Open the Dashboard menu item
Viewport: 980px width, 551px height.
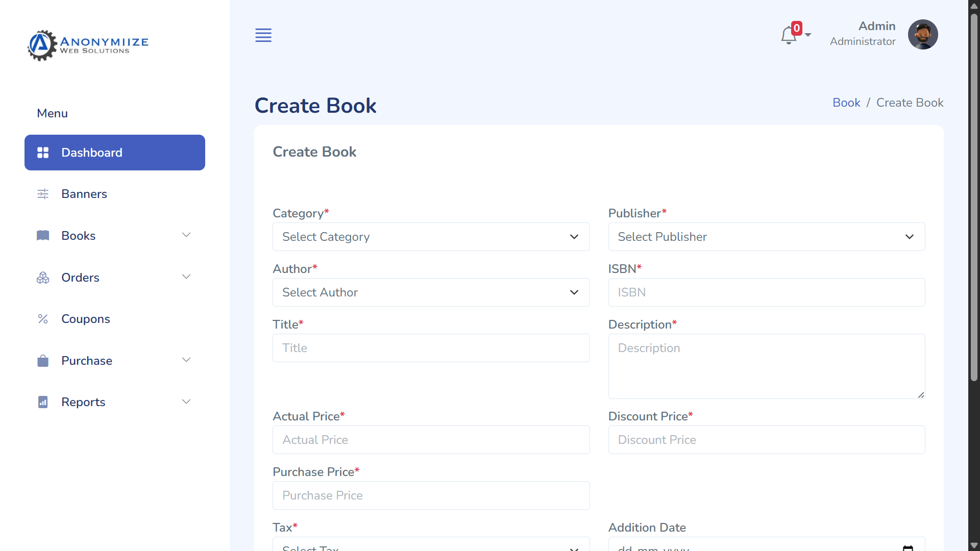coord(115,153)
